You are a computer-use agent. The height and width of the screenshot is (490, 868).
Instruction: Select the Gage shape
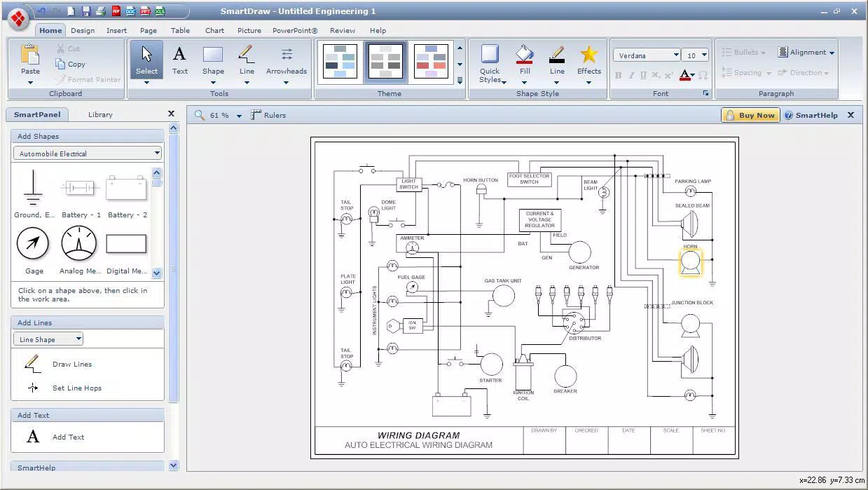point(34,250)
